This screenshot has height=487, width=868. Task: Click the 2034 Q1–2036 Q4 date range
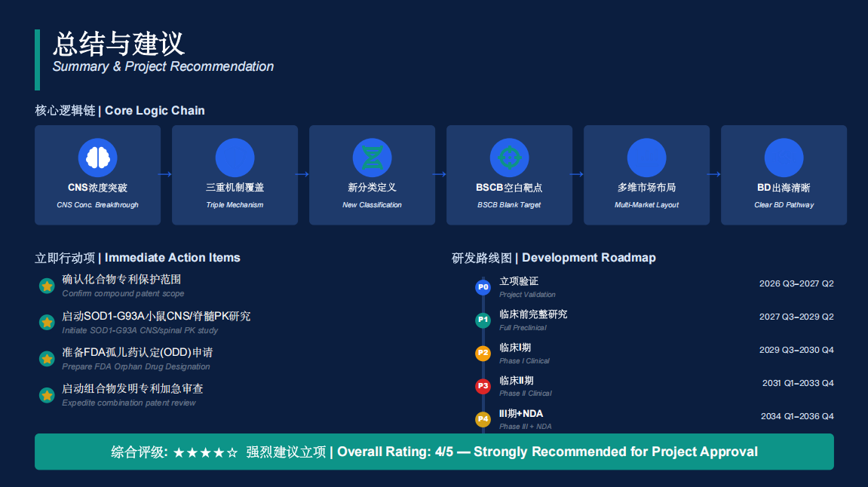(797, 416)
